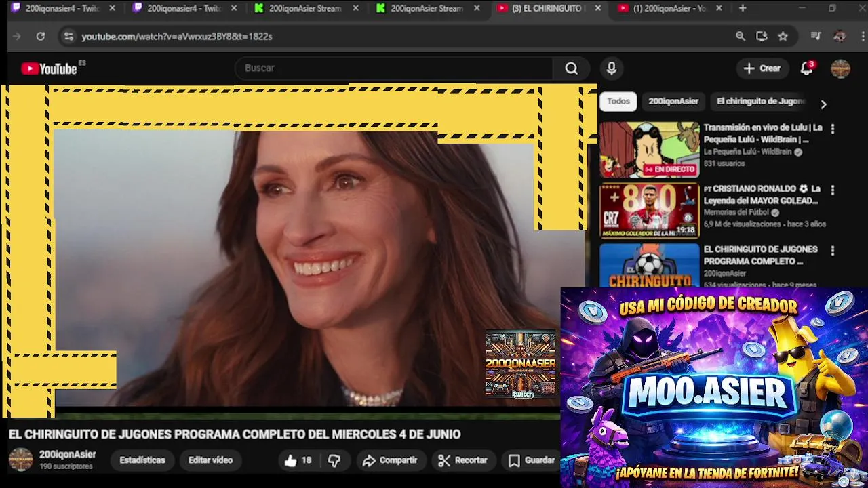Open the account avatar menu in YouTube header
The width and height of the screenshot is (868, 488).
(840, 68)
